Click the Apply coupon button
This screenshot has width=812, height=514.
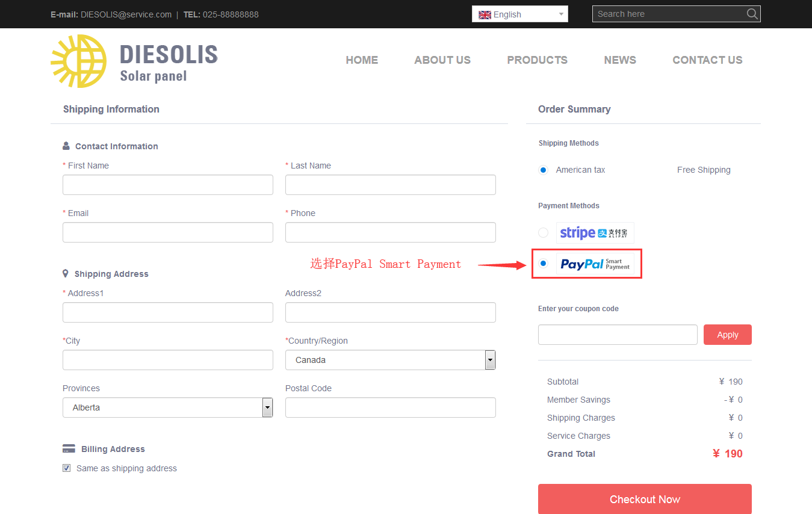(x=727, y=335)
